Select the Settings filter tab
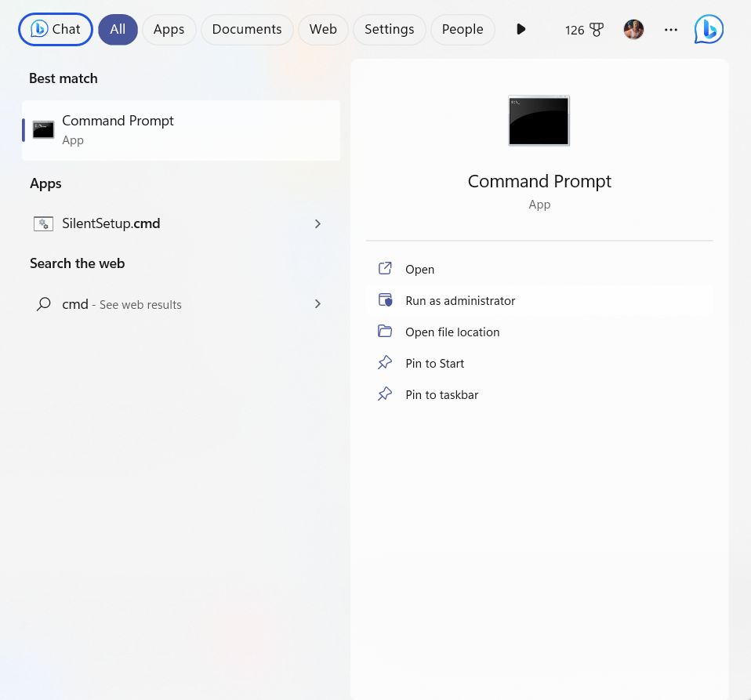751x700 pixels. (x=389, y=30)
